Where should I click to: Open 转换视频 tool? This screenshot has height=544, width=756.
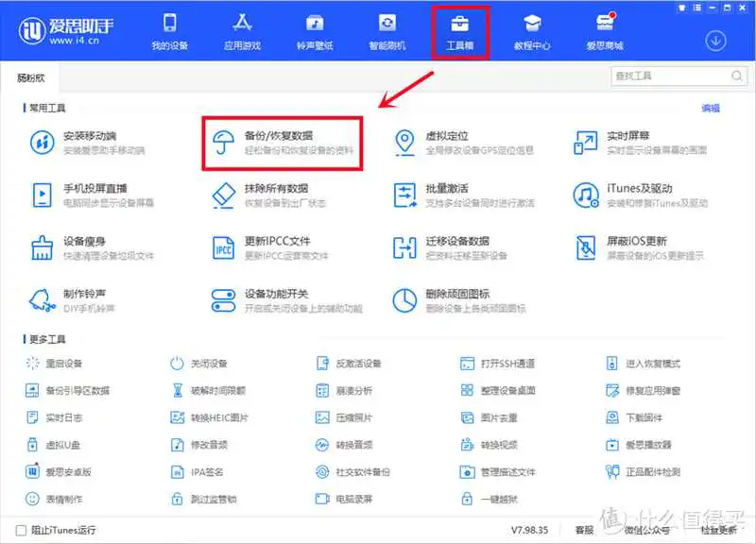pyautogui.click(x=489, y=445)
